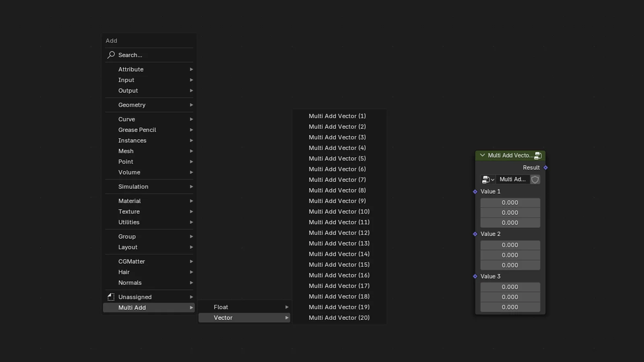This screenshot has width=644, height=362.
Task: Click the search magnifier icon in the Add menu
Action: (111, 55)
